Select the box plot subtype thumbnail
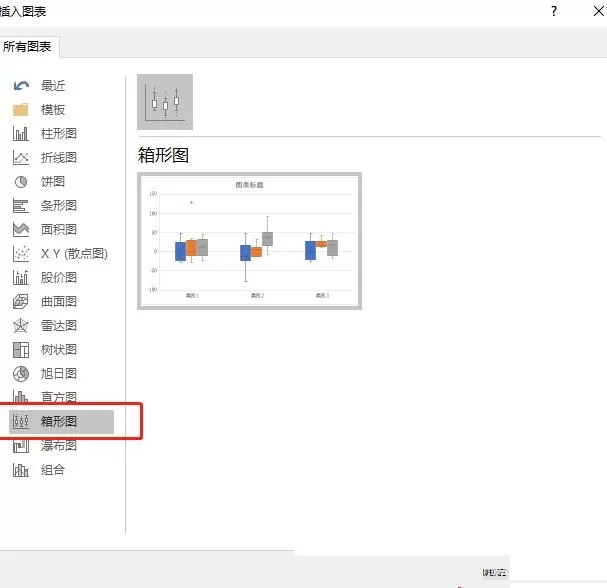The height and width of the screenshot is (588, 607). 165,102
